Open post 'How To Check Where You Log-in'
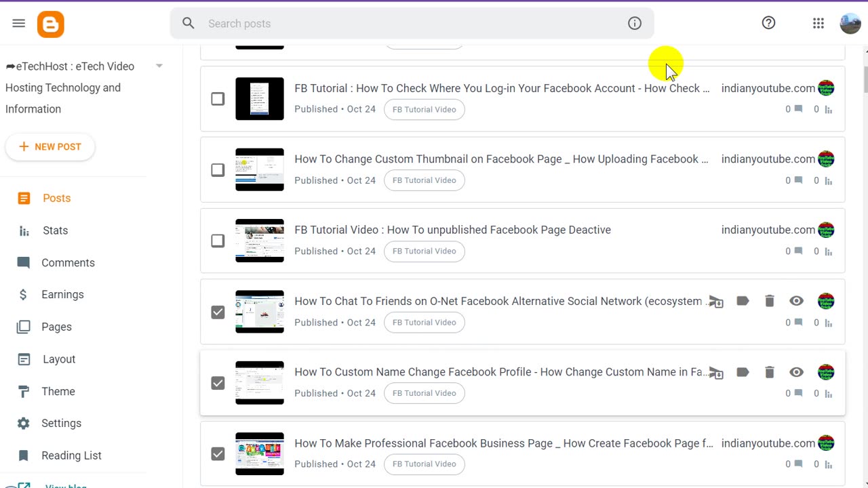Screen dimensions: 868x488 tap(502, 88)
